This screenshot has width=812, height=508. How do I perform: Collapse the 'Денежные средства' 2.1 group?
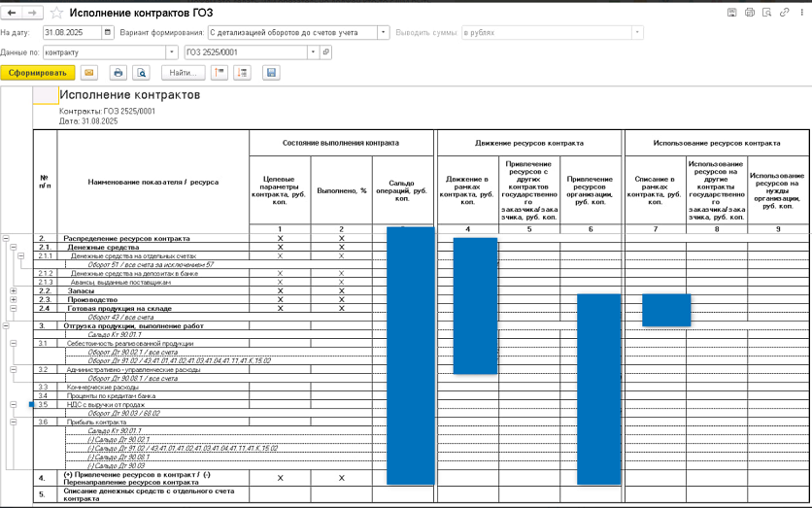(13, 247)
